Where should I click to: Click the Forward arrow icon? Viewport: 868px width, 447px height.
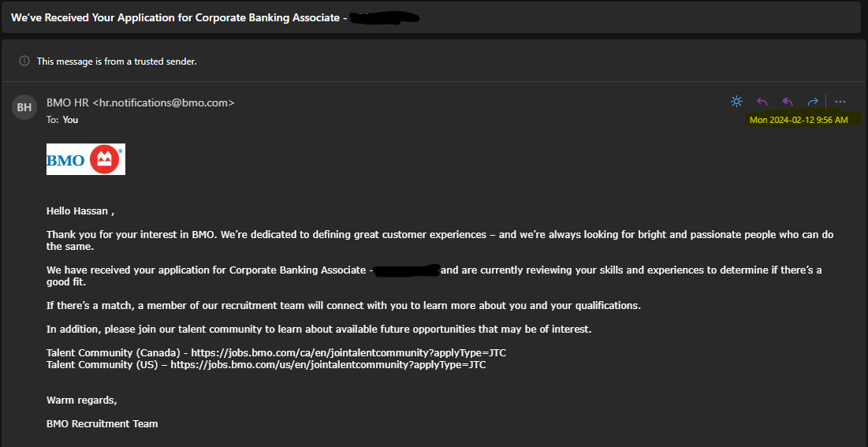813,102
